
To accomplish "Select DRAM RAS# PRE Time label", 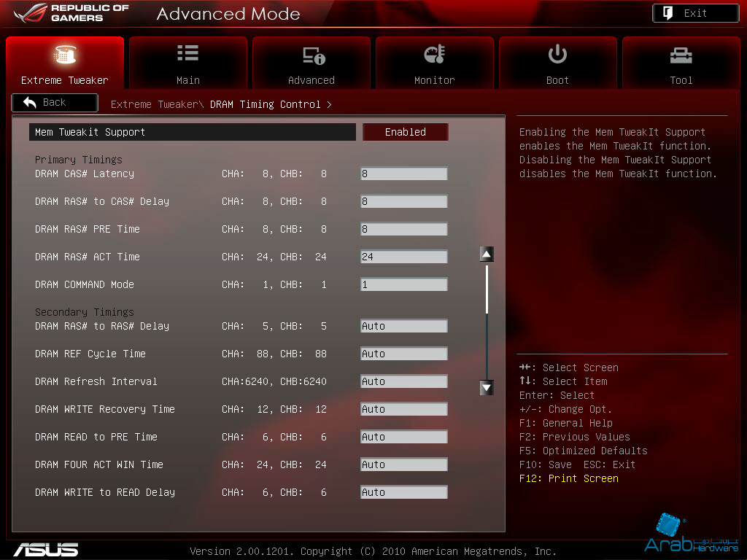I will (x=88, y=229).
